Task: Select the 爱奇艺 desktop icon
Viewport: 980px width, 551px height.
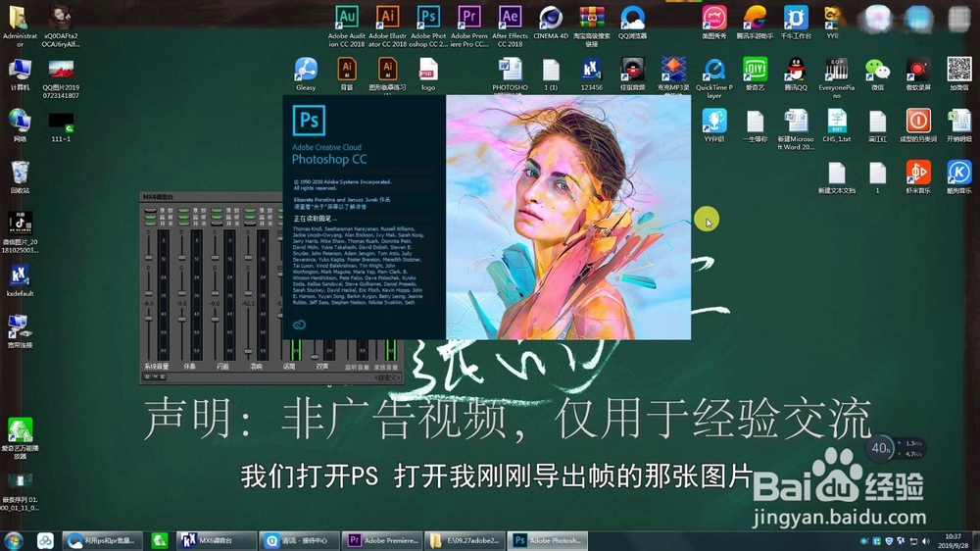Action: click(755, 74)
